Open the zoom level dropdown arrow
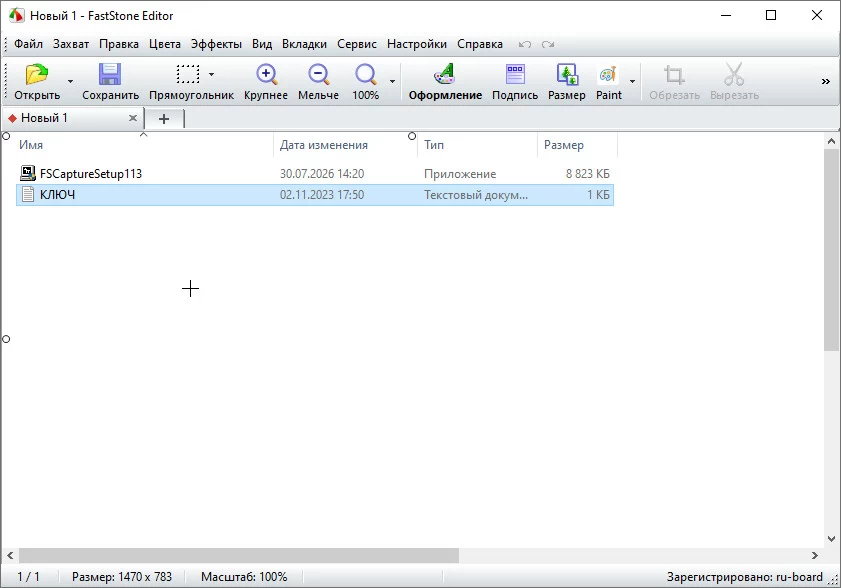Screen dimensions: 841x588 [x=393, y=82]
